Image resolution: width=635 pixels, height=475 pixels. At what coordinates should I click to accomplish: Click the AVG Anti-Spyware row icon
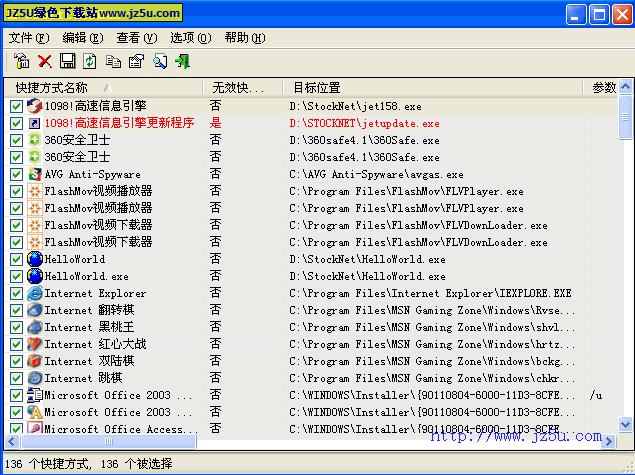click(x=35, y=174)
